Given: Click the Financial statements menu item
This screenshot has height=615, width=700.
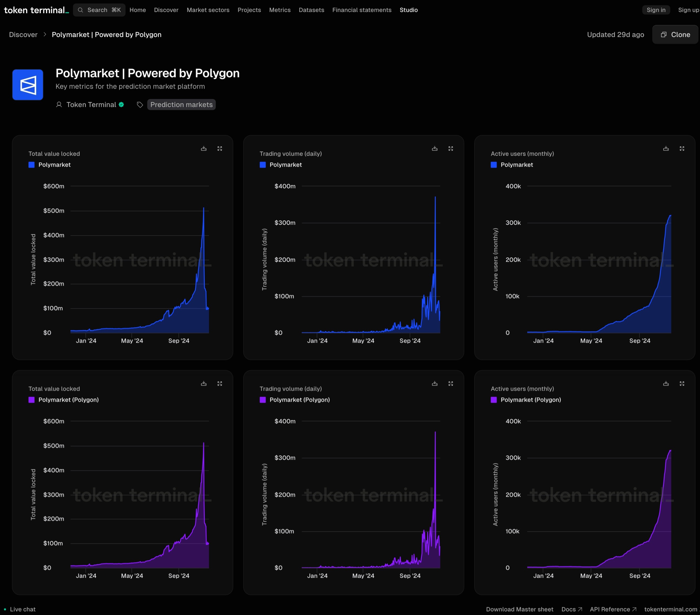Looking at the screenshot, I should pos(362,9).
